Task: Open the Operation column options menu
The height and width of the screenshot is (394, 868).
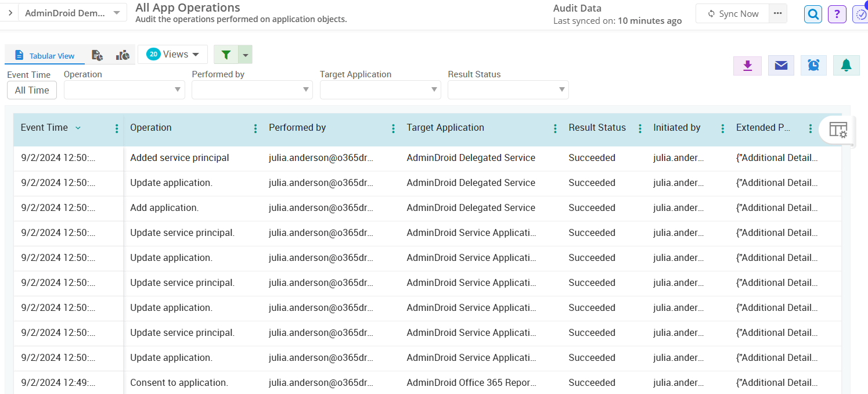Action: pos(255,127)
